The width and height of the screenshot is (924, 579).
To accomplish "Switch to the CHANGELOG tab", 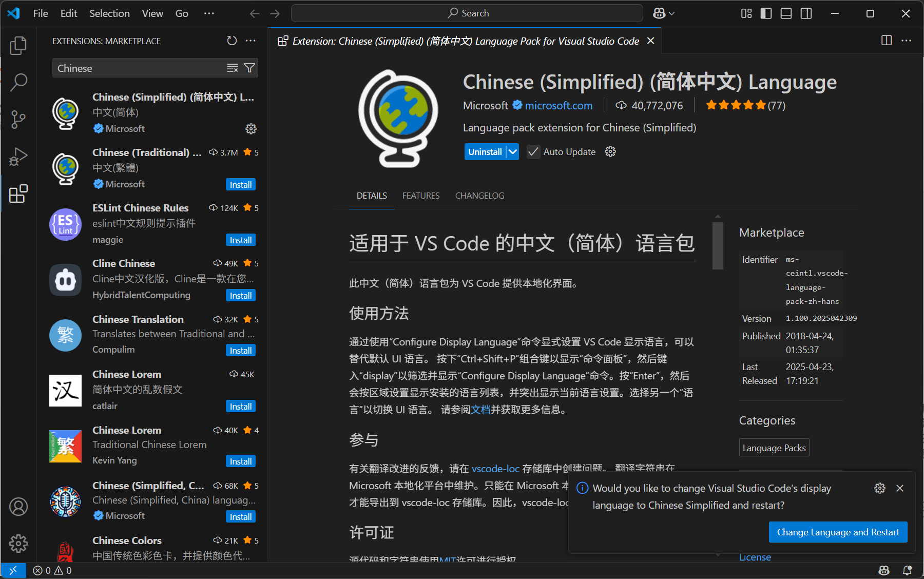I will (x=479, y=196).
